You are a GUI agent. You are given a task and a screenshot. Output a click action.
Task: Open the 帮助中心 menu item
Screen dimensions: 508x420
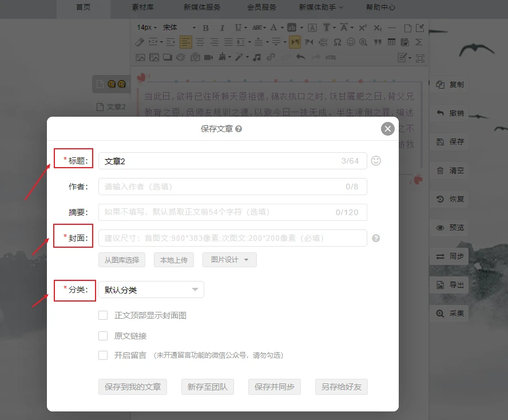[x=380, y=7]
